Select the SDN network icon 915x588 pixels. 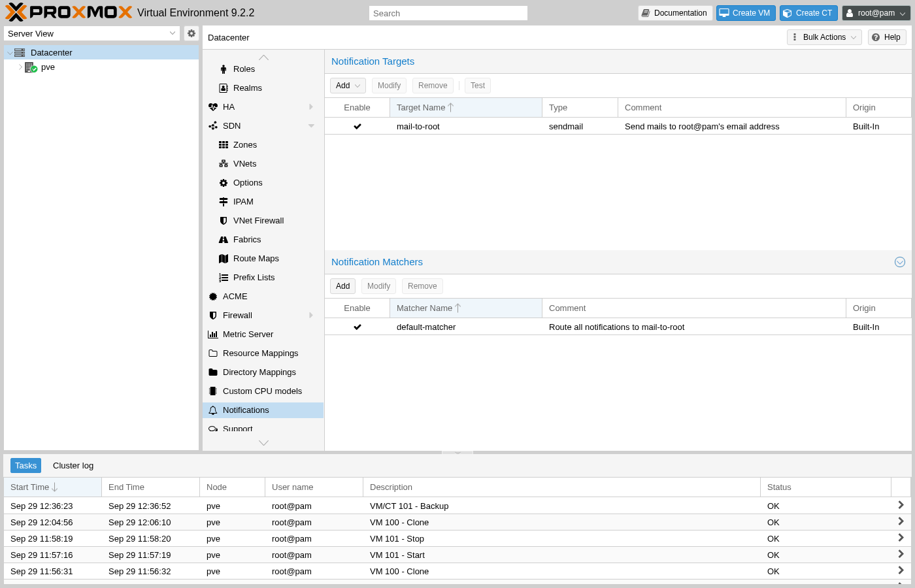(213, 126)
